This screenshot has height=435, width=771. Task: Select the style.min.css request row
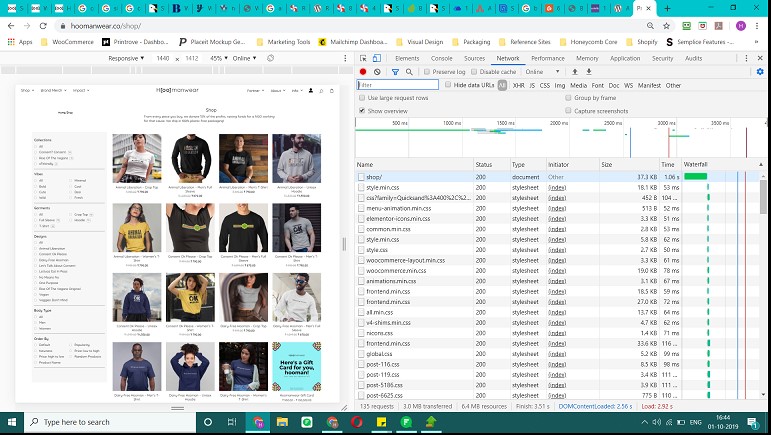pyautogui.click(x=385, y=188)
